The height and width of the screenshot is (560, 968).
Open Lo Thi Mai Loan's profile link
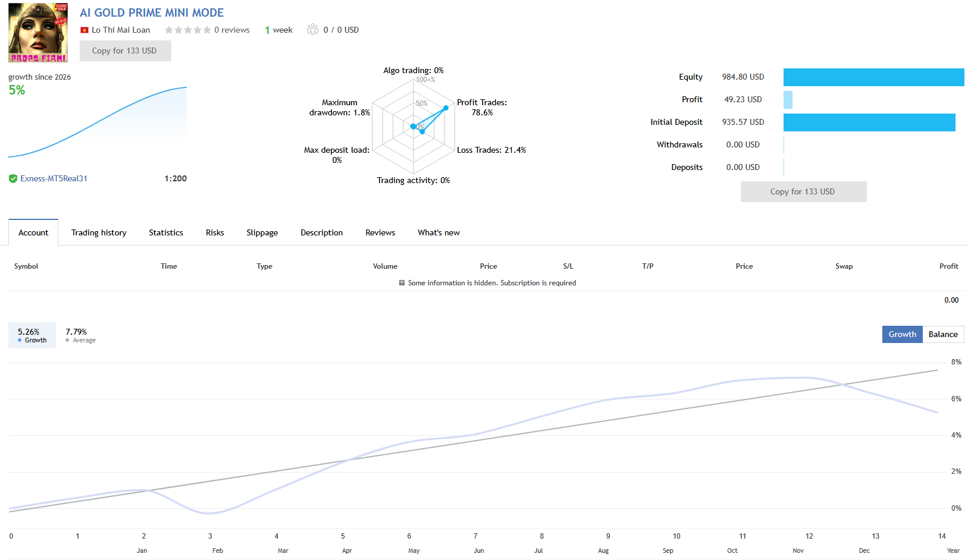pos(121,29)
